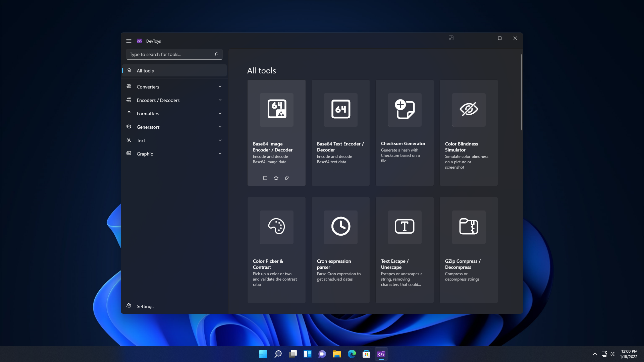This screenshot has height=362, width=644.
Task: Open Settings at bottom of sidebar
Action: pyautogui.click(x=145, y=306)
